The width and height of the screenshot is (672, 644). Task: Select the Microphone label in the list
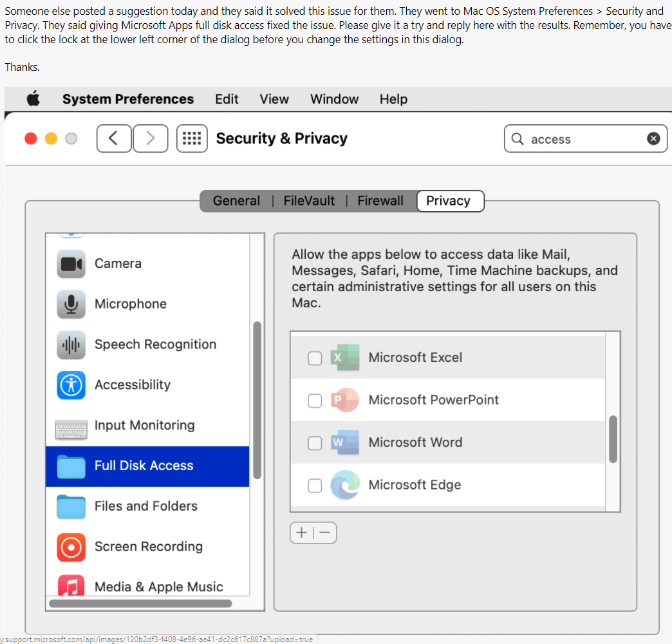pyautogui.click(x=130, y=303)
